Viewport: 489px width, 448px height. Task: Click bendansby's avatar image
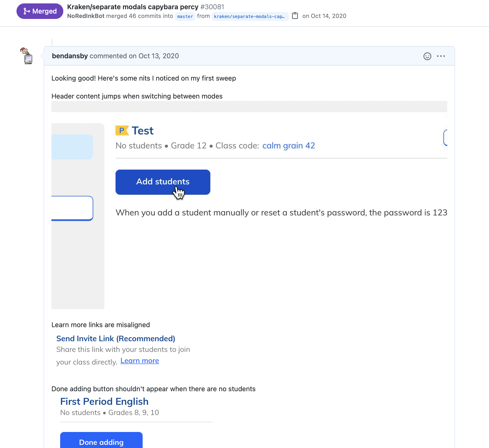pos(27,56)
